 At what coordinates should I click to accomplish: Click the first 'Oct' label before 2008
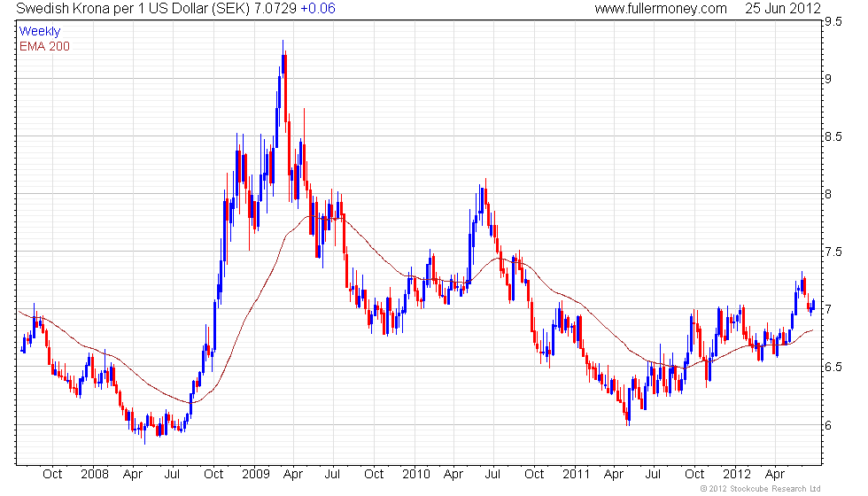(x=52, y=475)
